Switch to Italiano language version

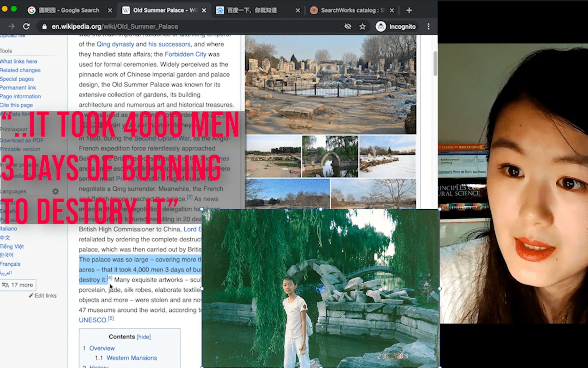pyautogui.click(x=9, y=229)
